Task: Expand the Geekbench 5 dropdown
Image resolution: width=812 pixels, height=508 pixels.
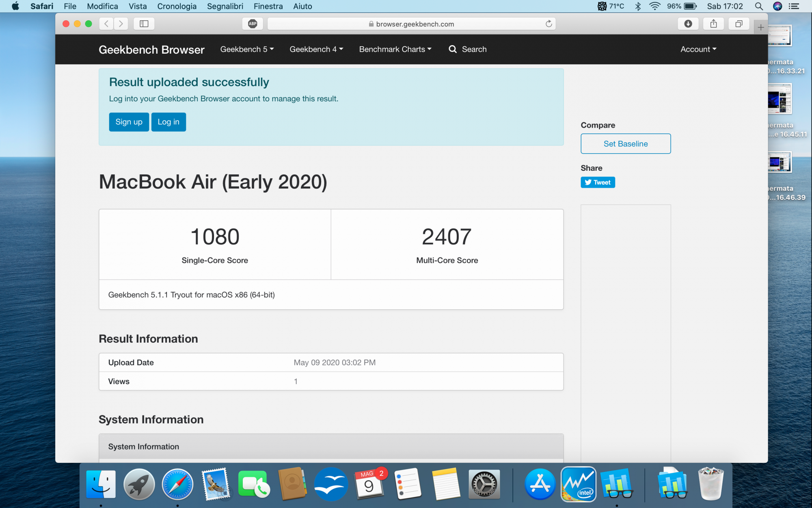Action: [247, 49]
